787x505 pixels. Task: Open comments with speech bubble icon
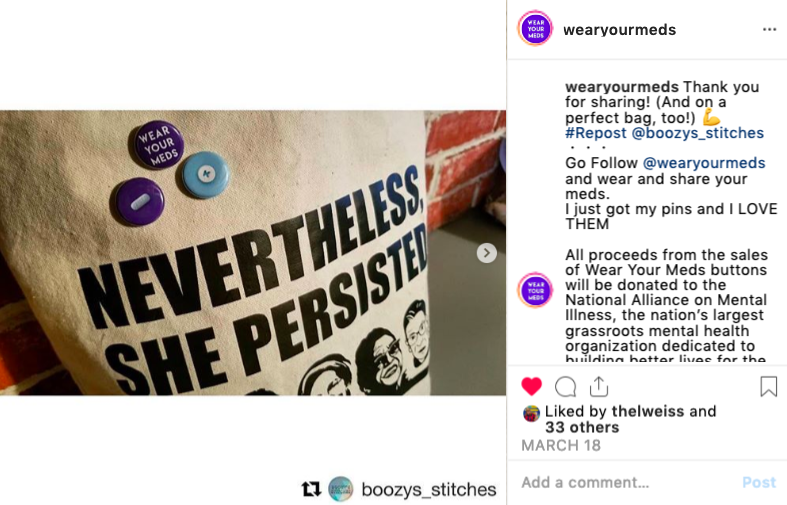566,387
